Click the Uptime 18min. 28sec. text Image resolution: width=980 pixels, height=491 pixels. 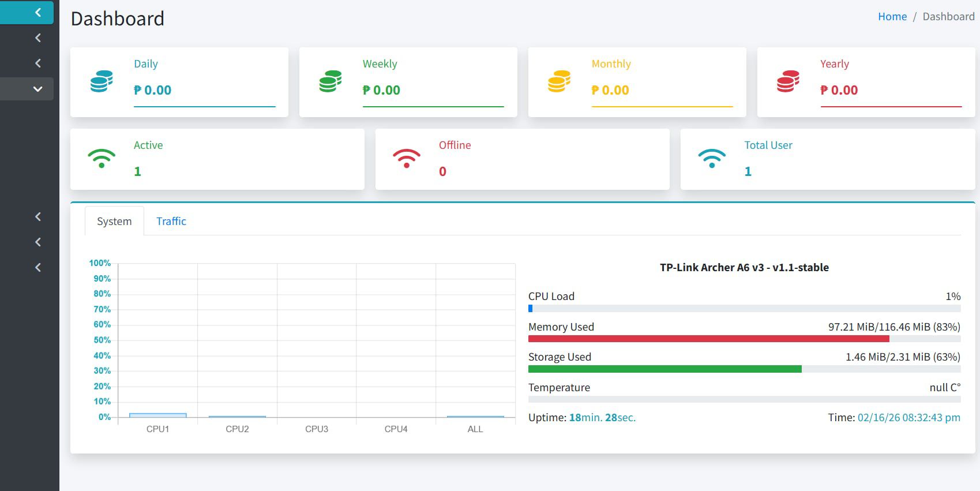click(x=582, y=417)
